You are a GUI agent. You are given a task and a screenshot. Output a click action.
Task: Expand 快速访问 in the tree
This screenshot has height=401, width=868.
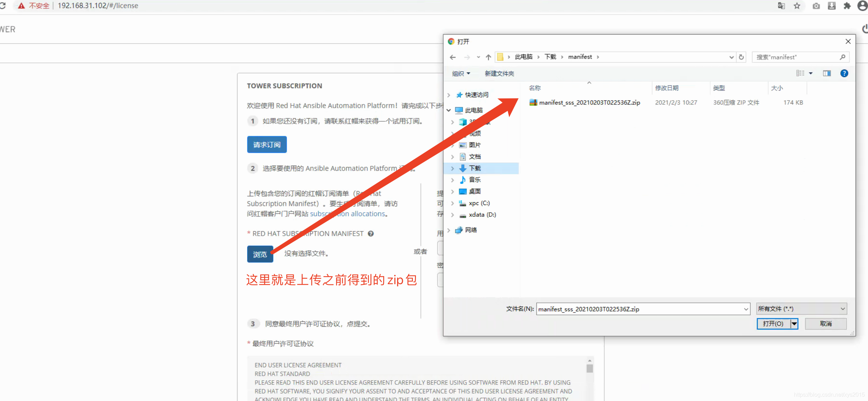(449, 95)
